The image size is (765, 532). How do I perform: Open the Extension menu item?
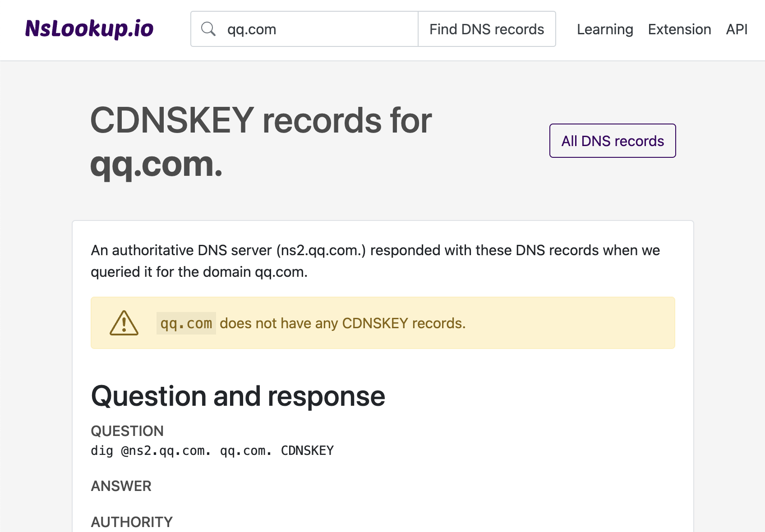(679, 29)
